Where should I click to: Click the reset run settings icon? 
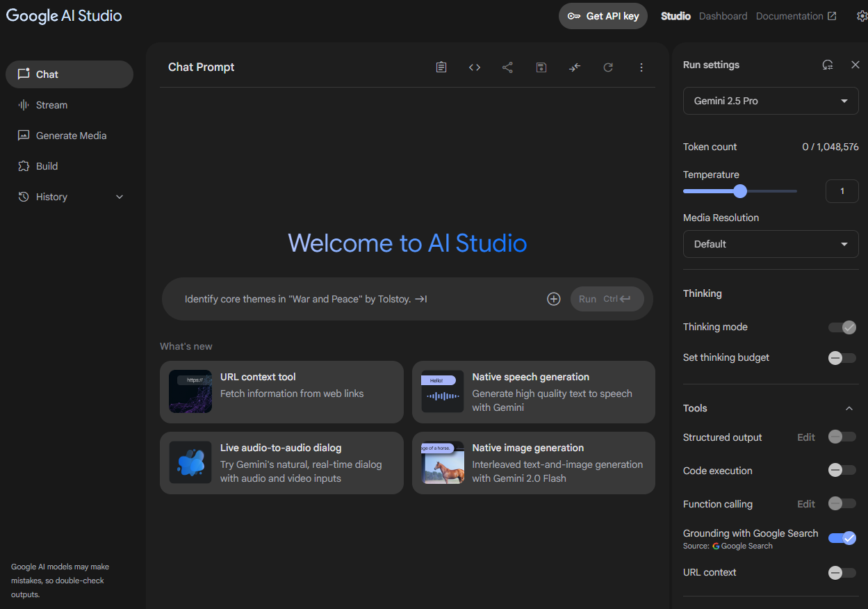pyautogui.click(x=828, y=65)
